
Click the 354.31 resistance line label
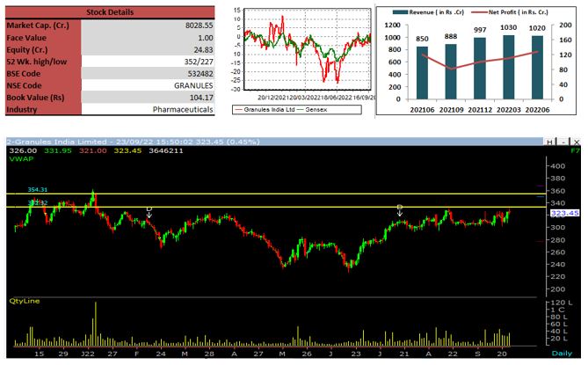point(38,190)
